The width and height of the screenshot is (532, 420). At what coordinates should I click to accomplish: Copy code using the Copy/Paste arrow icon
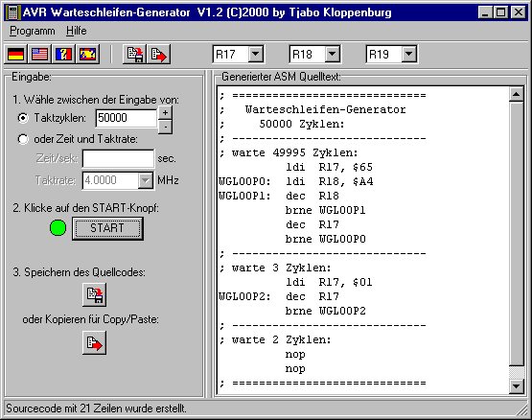94,343
